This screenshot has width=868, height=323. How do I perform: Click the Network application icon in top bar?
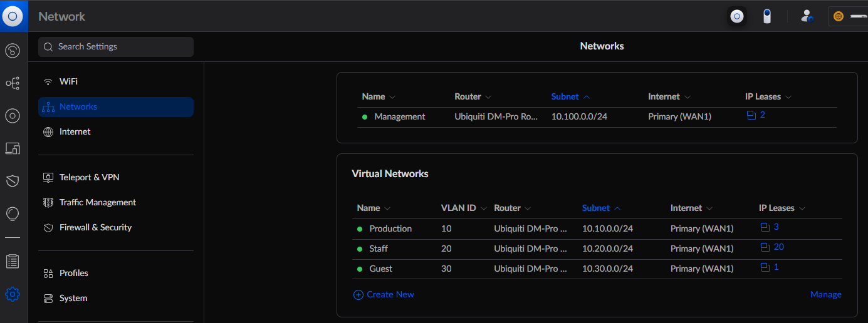(x=737, y=16)
